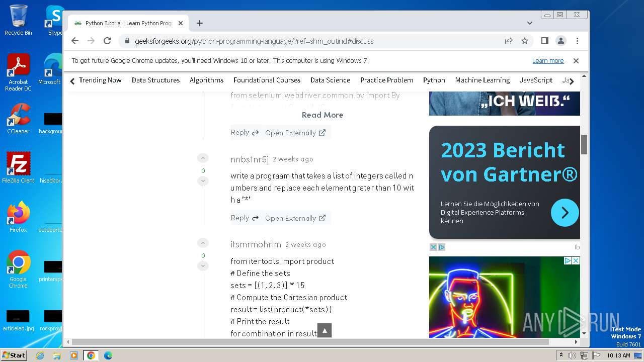The image size is (644, 362).
Task: Go back to previous page in Chrome
Action: (x=75, y=41)
